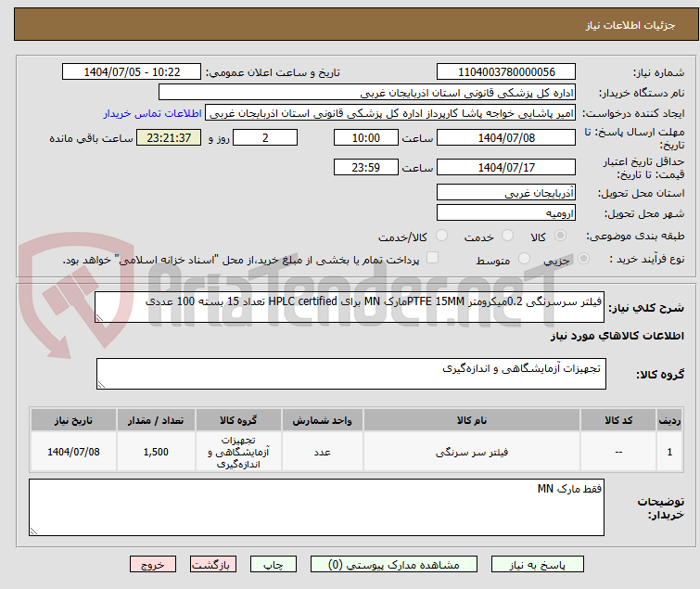Click the بازگشت back button
This screenshot has width=700, height=589.
(213, 565)
